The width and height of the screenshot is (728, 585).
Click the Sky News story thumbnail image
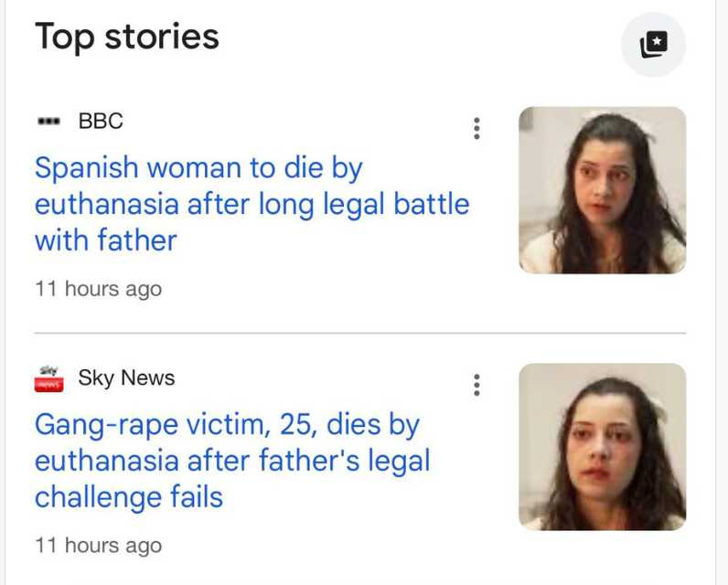pyautogui.click(x=602, y=447)
